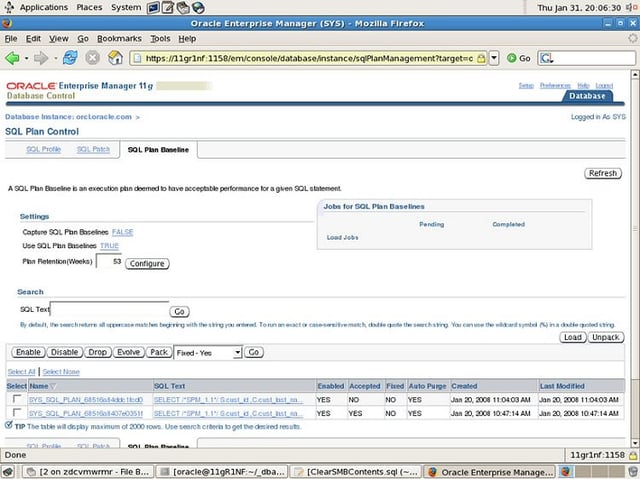Click the Firefox forward arrow button
The height and width of the screenshot is (479, 640).
pyautogui.click(x=41, y=58)
